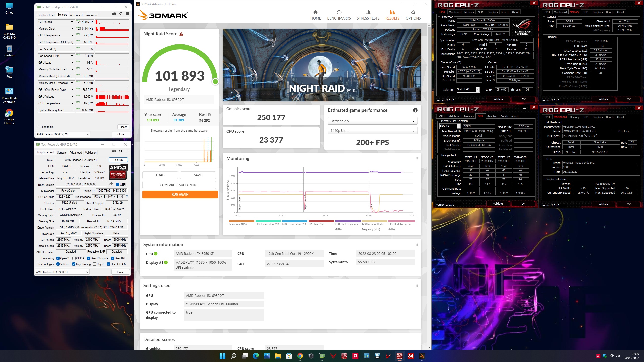Image resolution: width=644 pixels, height=362 pixels.
Task: Open the Settings used three-dot menu
Action: [417, 285]
